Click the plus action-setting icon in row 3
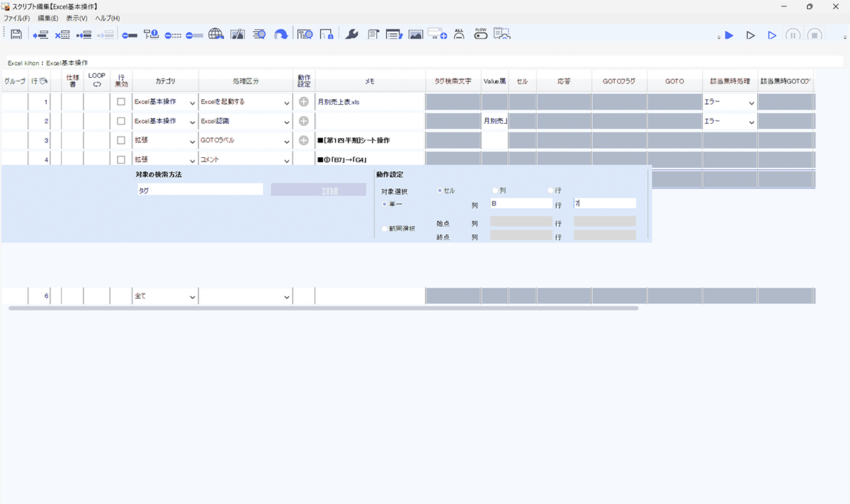850x504 pixels. pyautogui.click(x=303, y=140)
